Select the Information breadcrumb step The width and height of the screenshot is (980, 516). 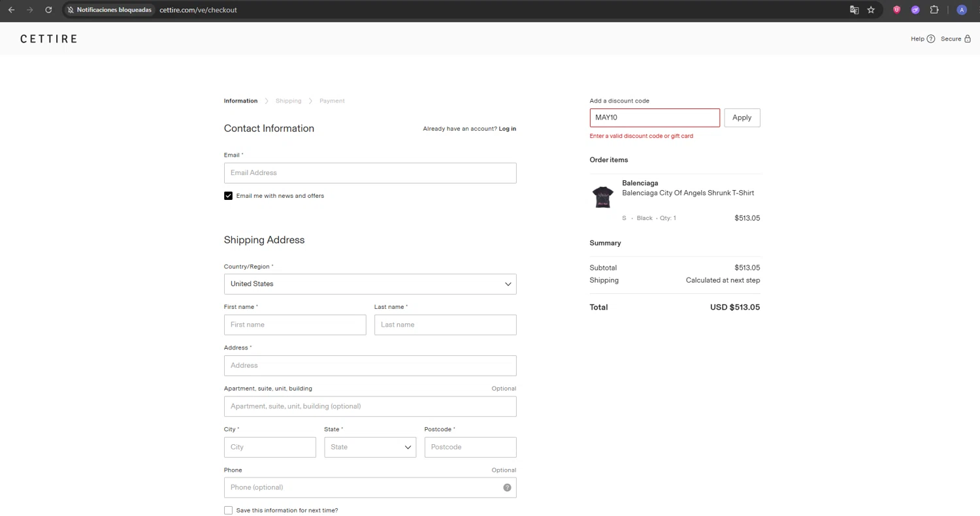coord(240,101)
